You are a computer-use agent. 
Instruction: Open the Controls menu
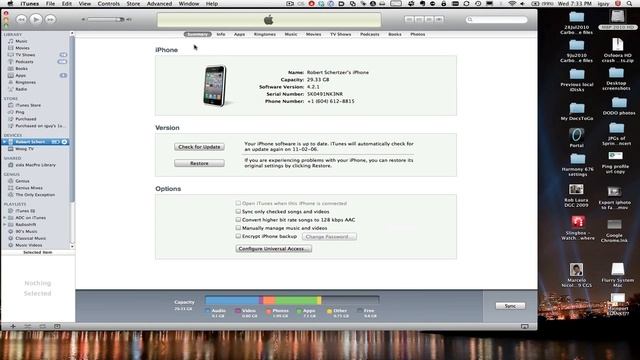(x=109, y=4)
